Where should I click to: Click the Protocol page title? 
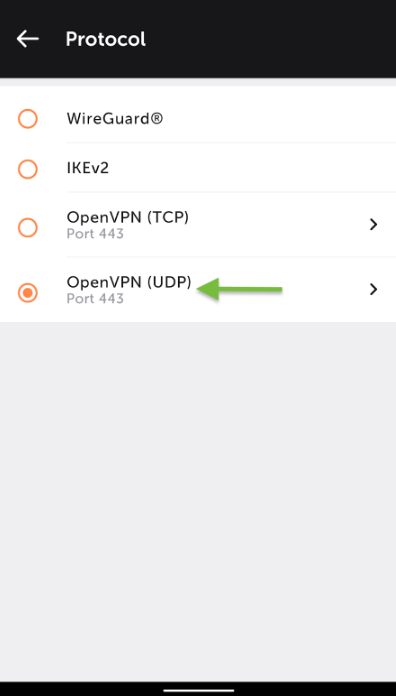[106, 39]
